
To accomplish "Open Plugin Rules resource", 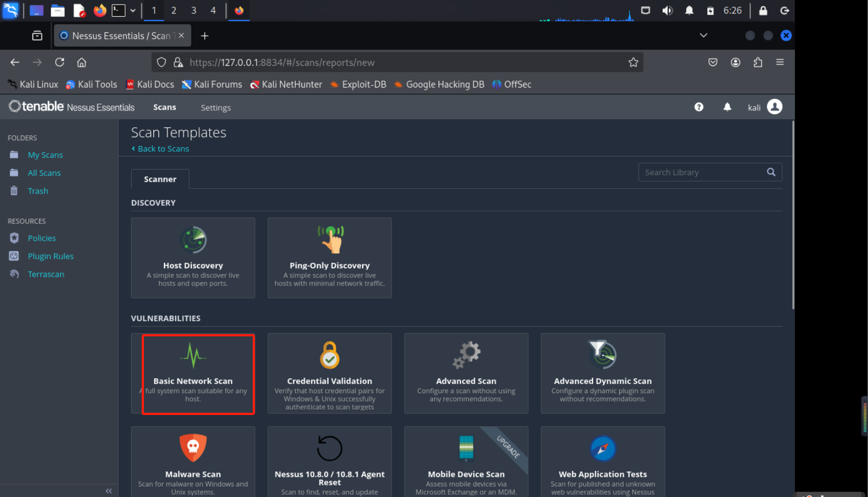I will 51,256.
